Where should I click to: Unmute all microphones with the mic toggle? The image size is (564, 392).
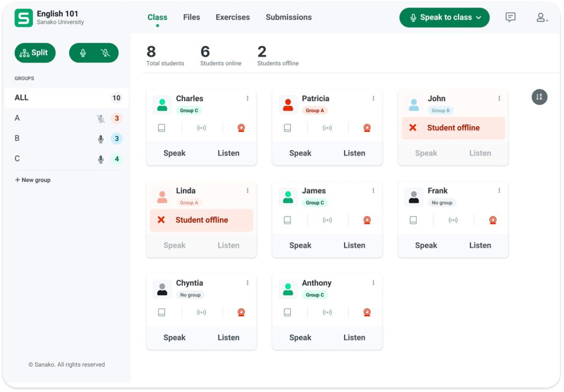point(83,53)
